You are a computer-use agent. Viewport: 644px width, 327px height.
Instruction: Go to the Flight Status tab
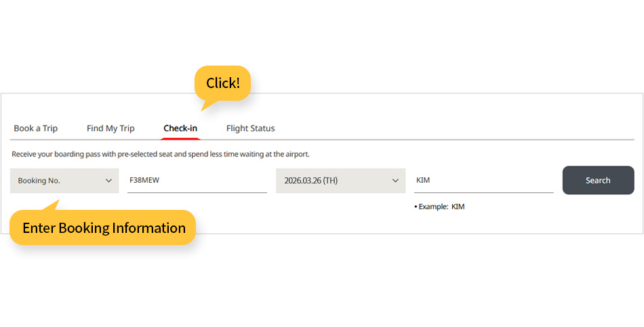[x=250, y=129]
